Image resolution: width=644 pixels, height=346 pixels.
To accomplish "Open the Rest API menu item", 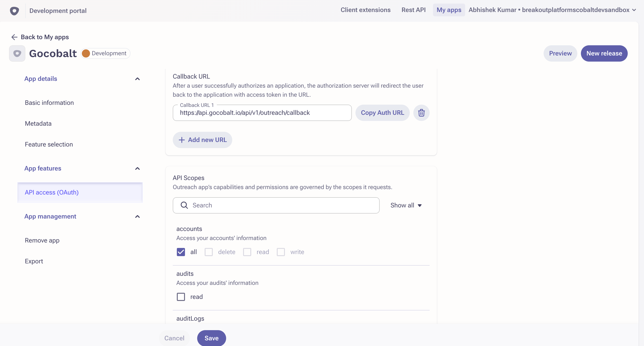I will pyautogui.click(x=414, y=10).
